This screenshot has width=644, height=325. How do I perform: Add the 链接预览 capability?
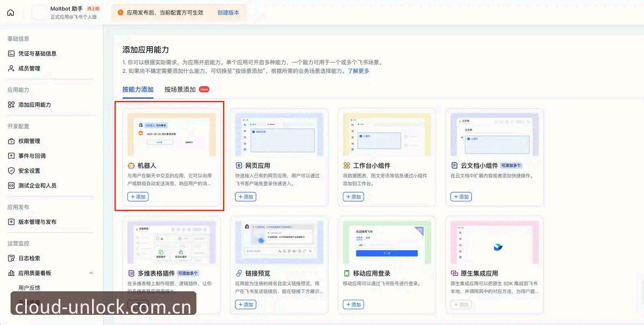246,305
